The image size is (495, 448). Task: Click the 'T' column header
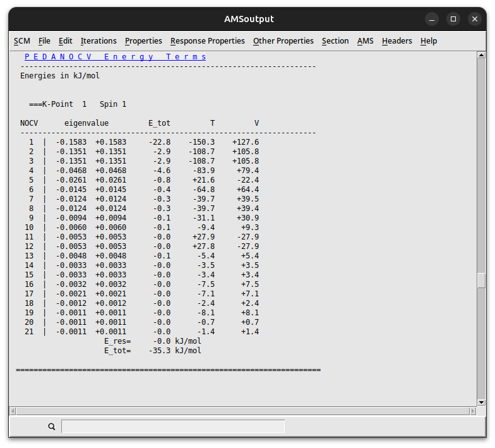click(x=212, y=123)
